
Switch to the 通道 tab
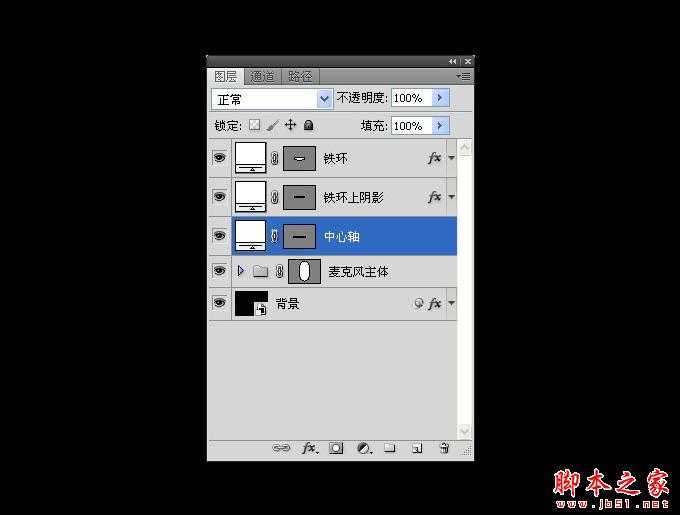pos(263,77)
